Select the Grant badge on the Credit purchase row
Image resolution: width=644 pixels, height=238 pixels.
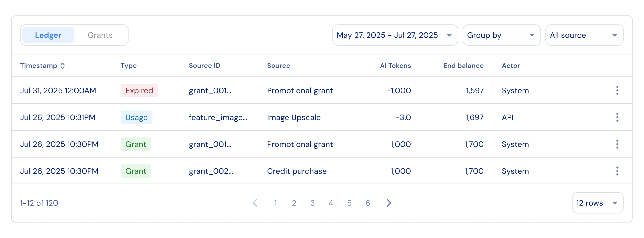[x=136, y=171]
